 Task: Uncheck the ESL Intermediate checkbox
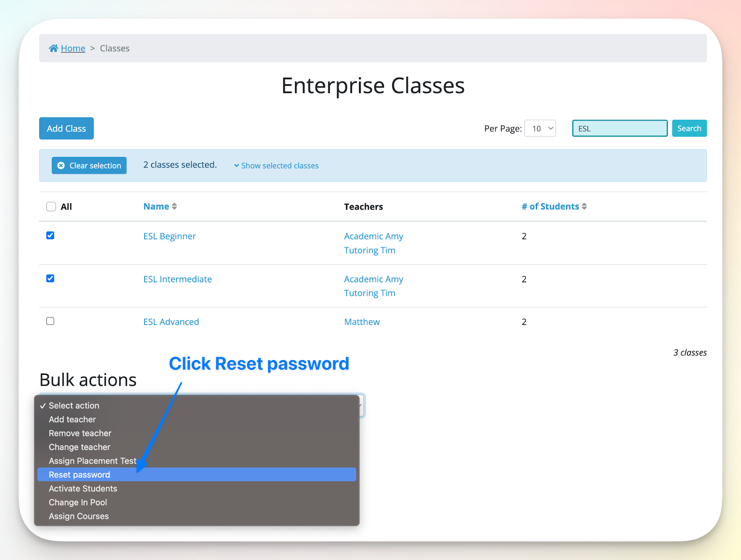click(x=50, y=278)
